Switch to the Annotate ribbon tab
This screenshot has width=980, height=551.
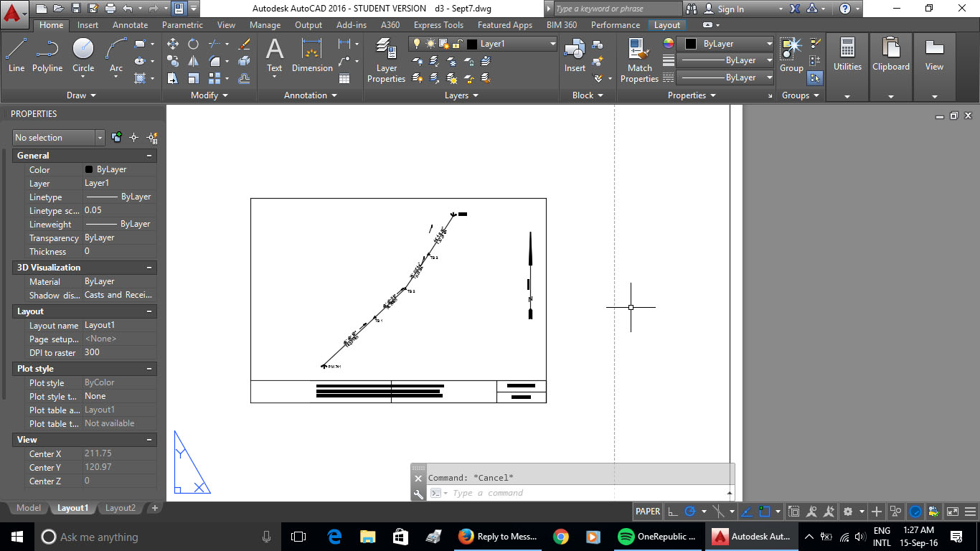[x=130, y=25]
